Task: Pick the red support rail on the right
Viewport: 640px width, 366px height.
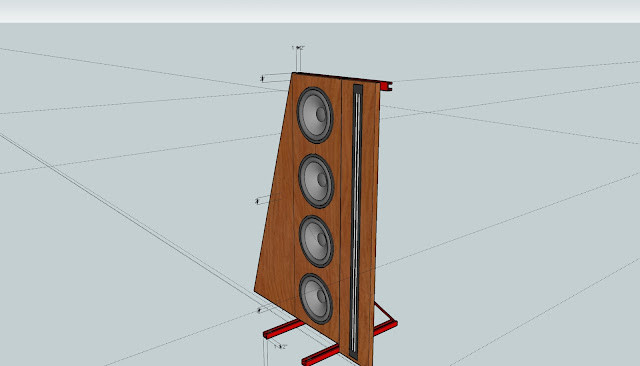Action: point(386,328)
